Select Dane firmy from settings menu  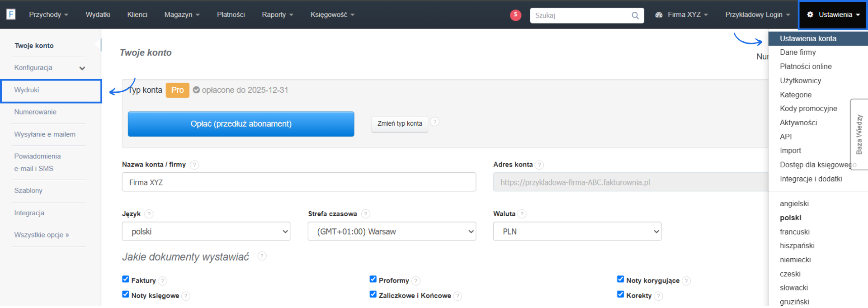tap(797, 52)
